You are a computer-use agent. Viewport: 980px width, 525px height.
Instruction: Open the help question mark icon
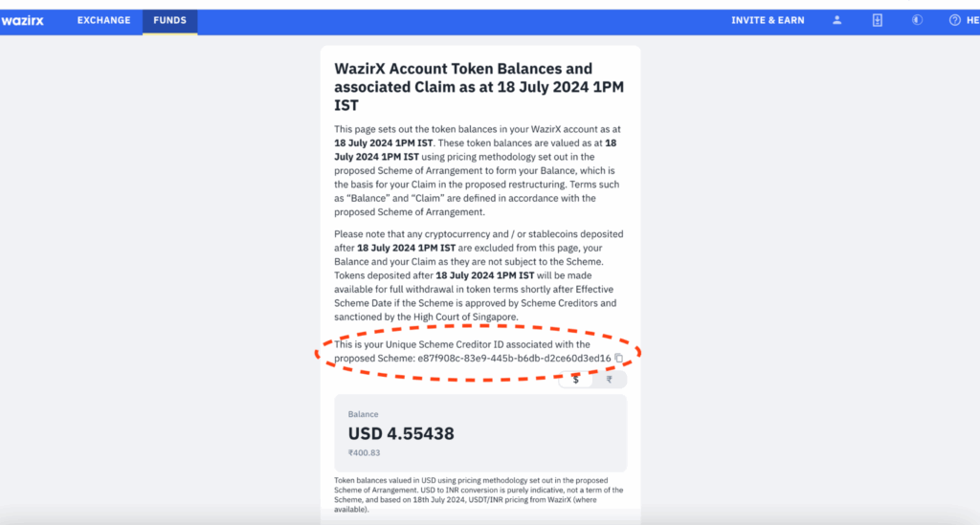[954, 20]
